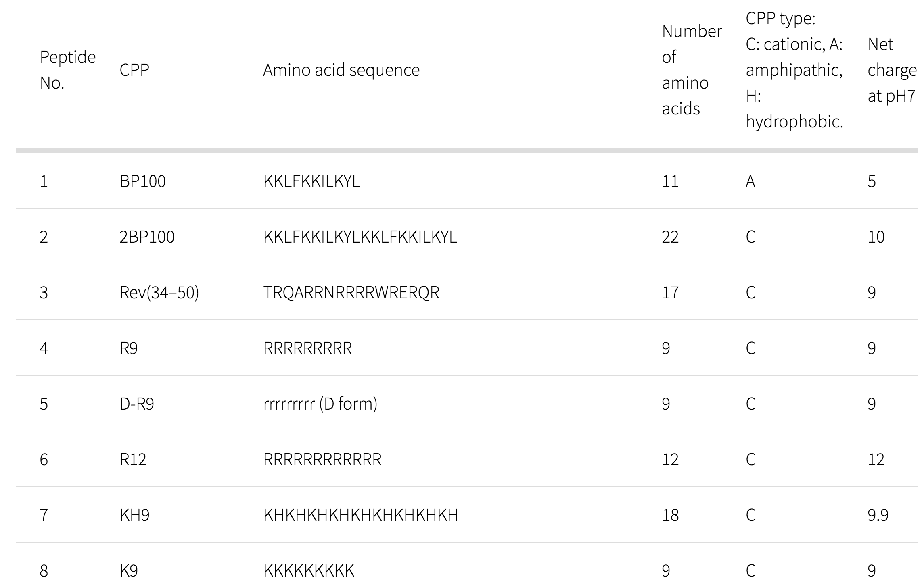Select the KKLFKKILKYL sequence cell
The height and width of the screenshot is (587, 924).
pos(311,181)
